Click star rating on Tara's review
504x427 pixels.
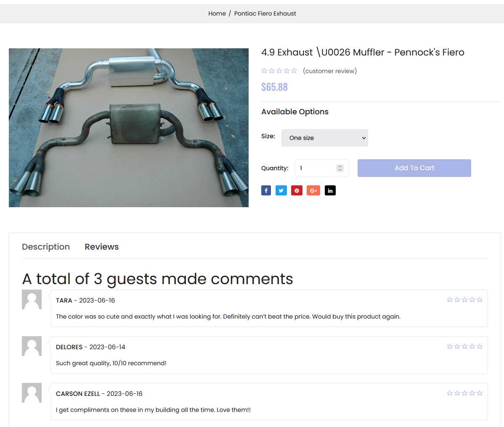click(x=464, y=300)
